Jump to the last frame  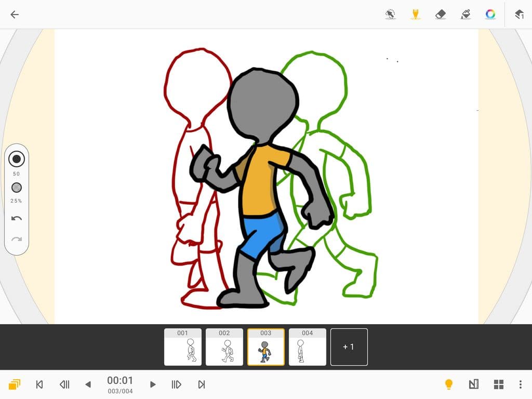(x=201, y=384)
